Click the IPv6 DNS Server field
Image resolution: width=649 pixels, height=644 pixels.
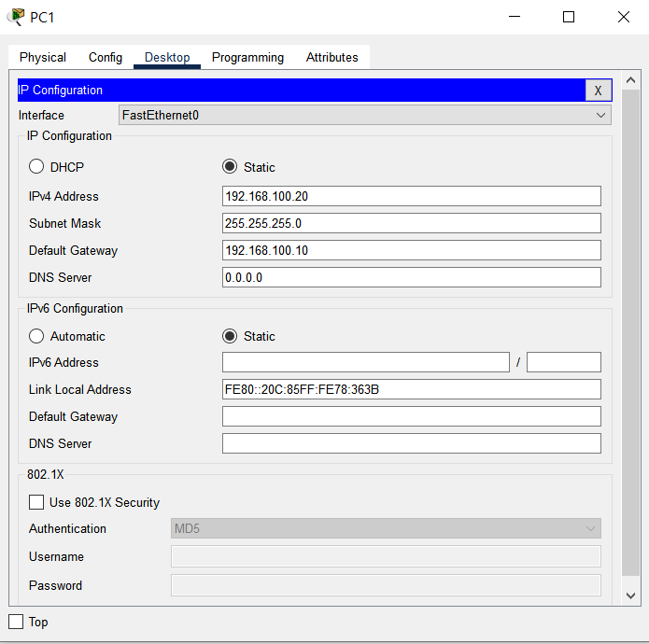click(x=412, y=443)
